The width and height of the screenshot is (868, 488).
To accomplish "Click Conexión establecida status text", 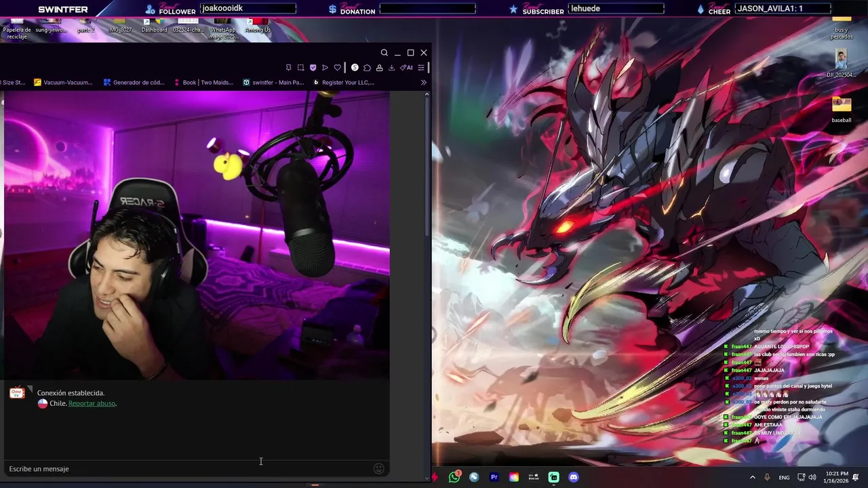I will click(x=71, y=393).
